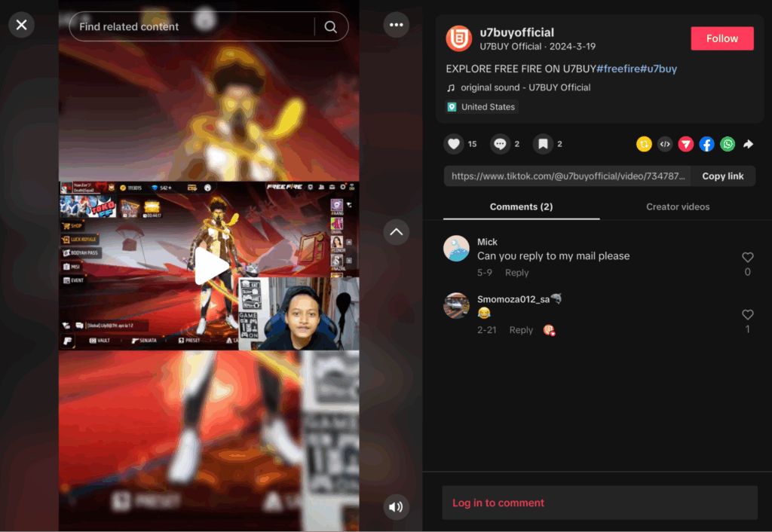
Task: Open comments via the speech bubble icon
Action: [x=500, y=144]
